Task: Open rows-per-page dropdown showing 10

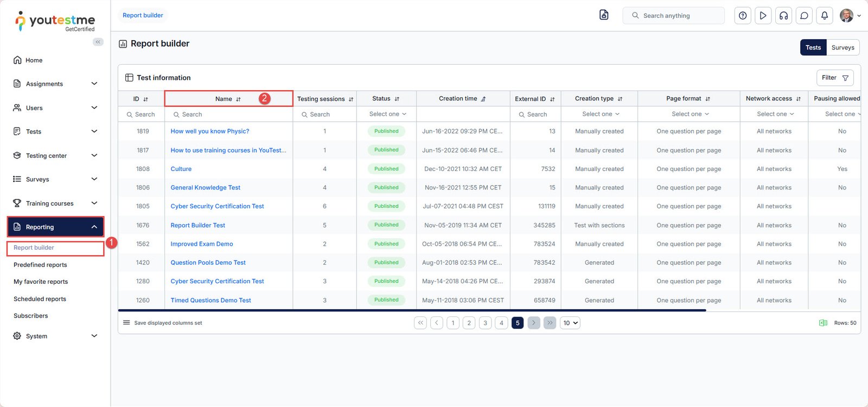Action: click(570, 323)
